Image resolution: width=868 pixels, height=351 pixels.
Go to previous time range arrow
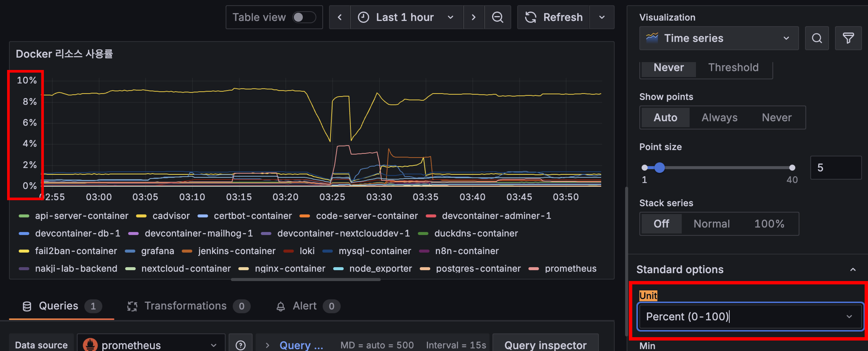pyautogui.click(x=340, y=17)
